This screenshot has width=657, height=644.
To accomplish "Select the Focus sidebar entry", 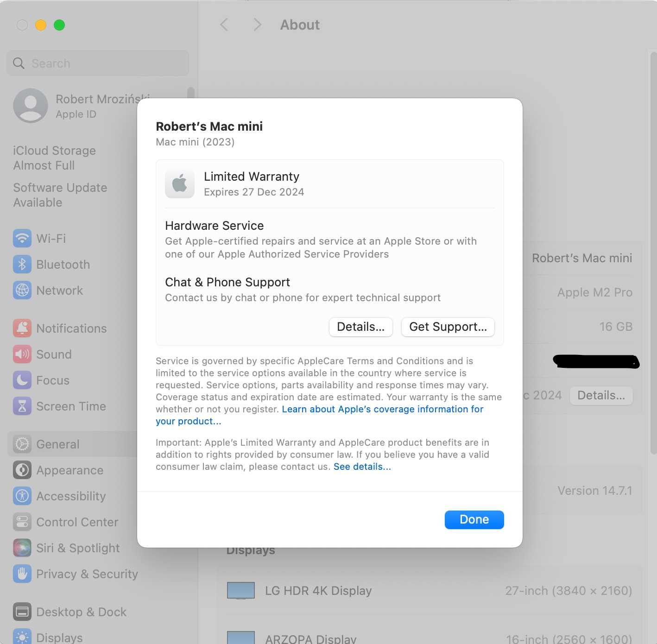I will click(53, 380).
